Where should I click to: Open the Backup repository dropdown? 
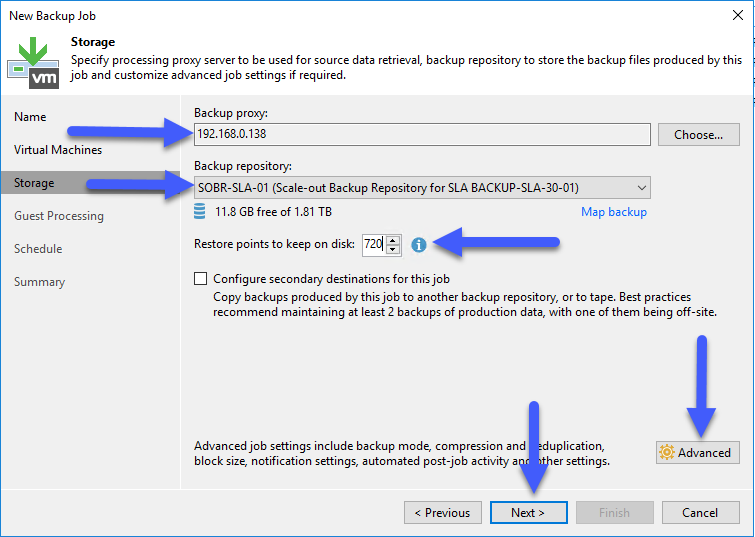pos(422,187)
